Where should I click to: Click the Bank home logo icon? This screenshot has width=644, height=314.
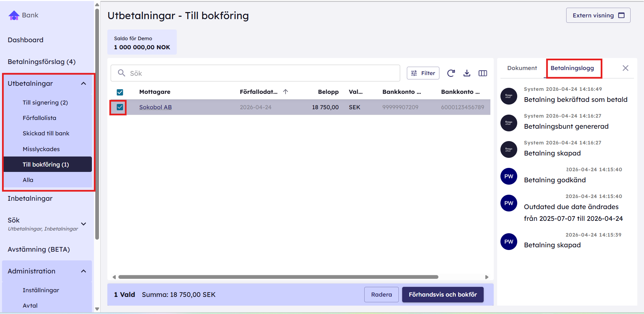[x=14, y=15]
